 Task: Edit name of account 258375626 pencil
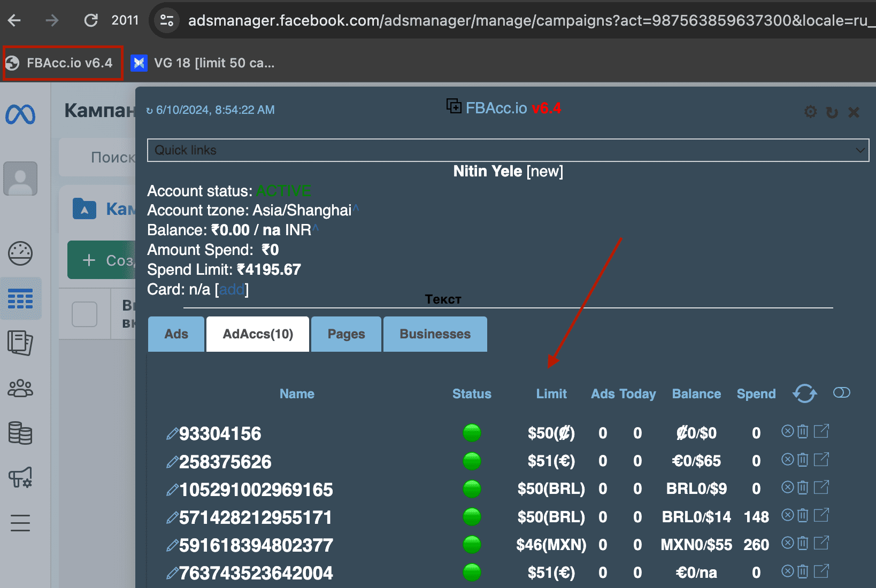172,462
